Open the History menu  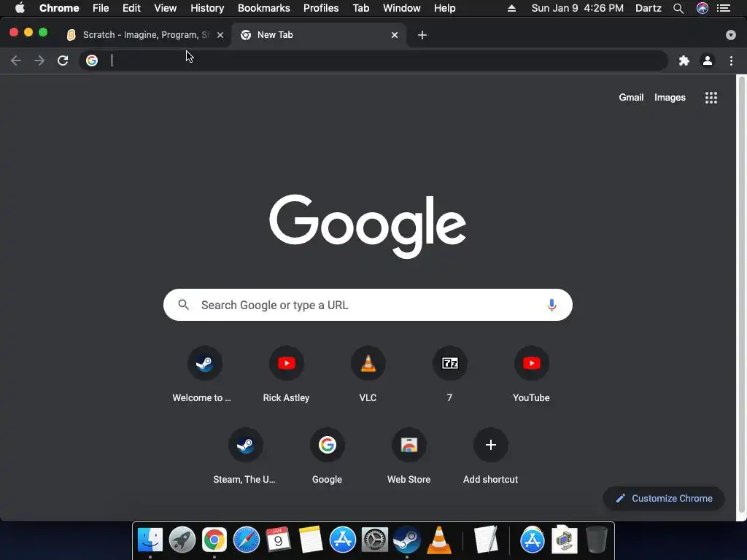coord(207,8)
